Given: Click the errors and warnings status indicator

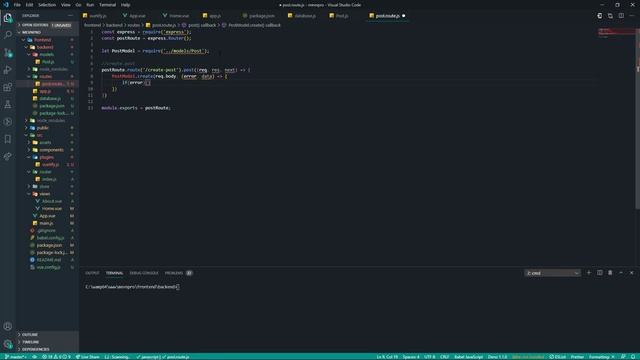Looking at the screenshot, I should (x=57, y=357).
